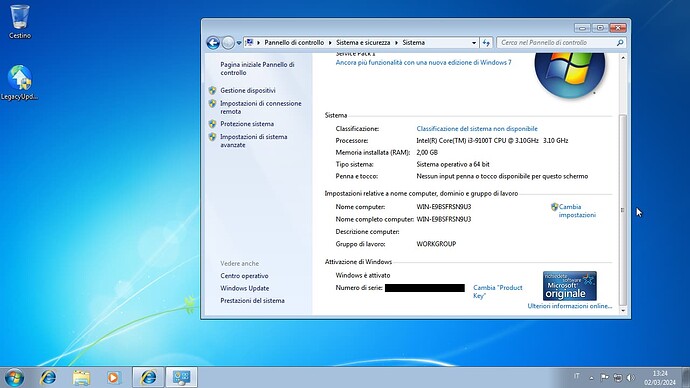This screenshot has height=388, width=690.
Task: Click the Control Panel icon in address bar
Action: [x=249, y=43]
